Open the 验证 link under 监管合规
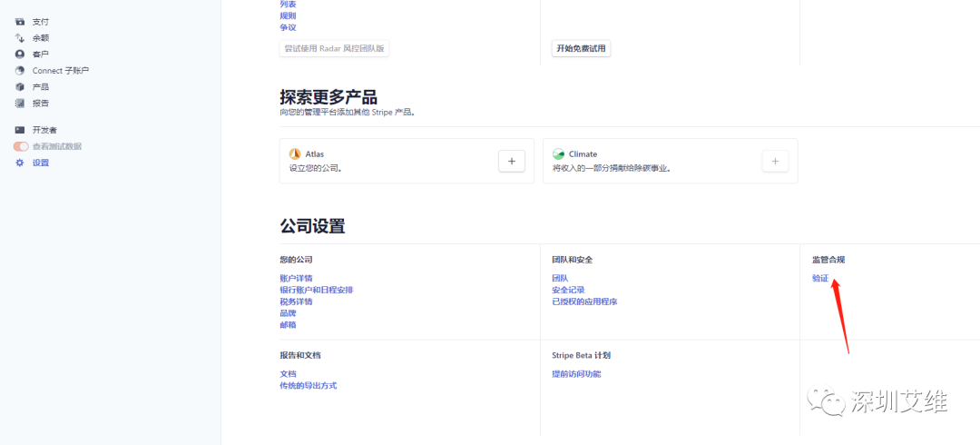The height and width of the screenshot is (445, 980). [820, 279]
